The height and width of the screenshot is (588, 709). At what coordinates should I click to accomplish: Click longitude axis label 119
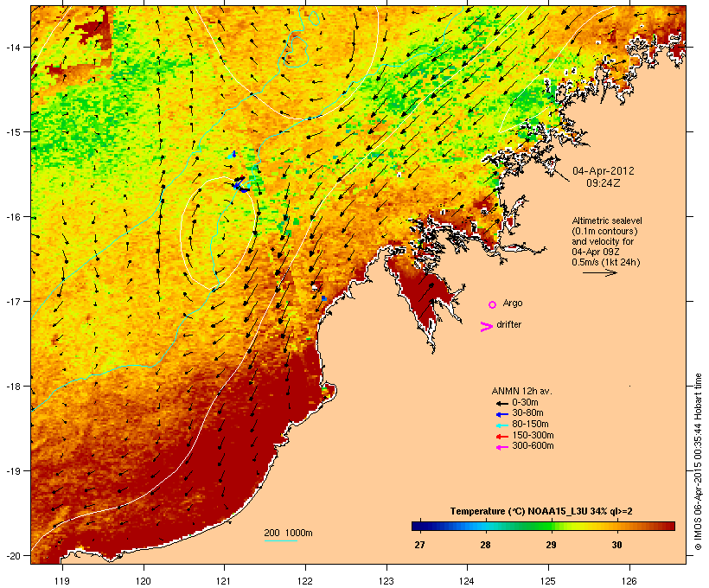pos(62,581)
